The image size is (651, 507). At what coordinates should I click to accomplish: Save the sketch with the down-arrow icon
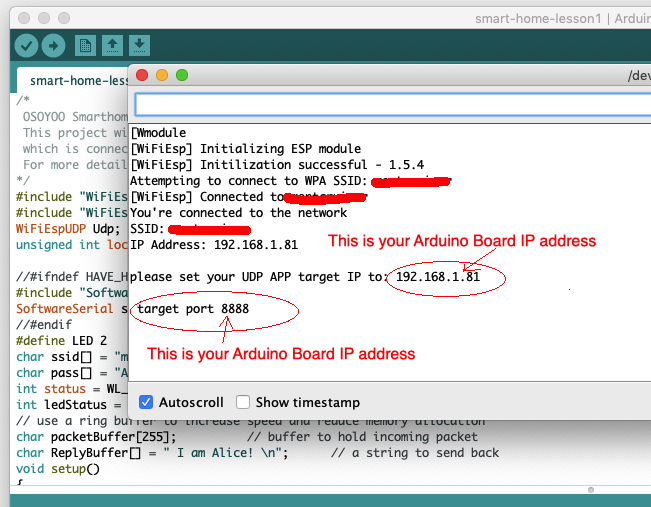click(139, 46)
